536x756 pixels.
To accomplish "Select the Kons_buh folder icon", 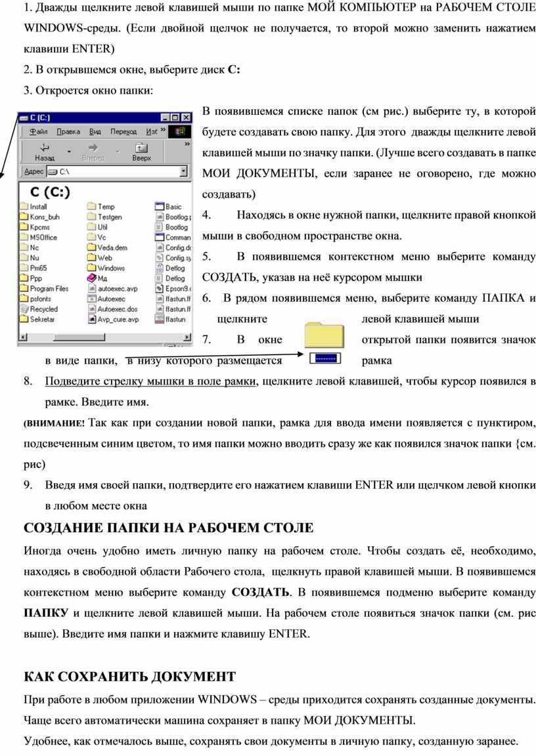I will tap(24, 217).
